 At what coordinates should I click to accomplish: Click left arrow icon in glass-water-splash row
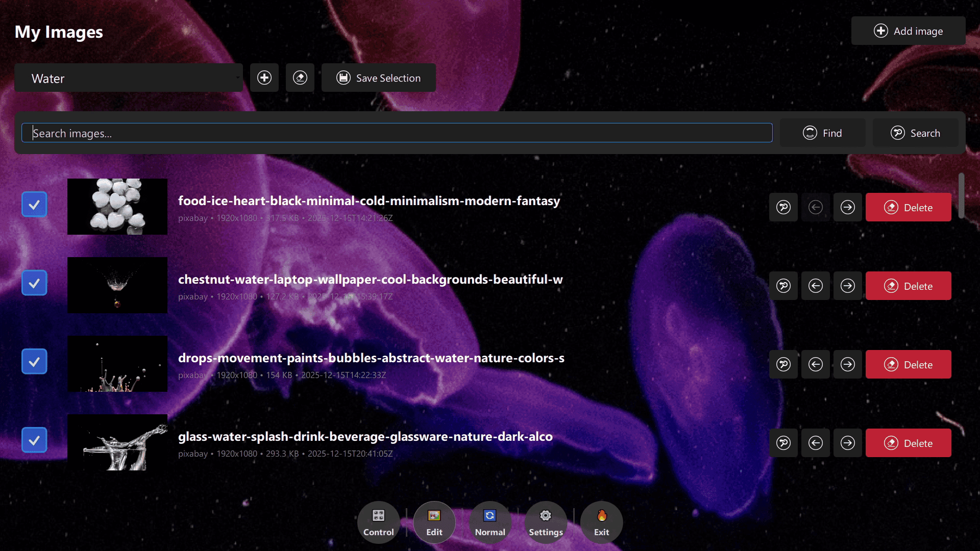pos(816,443)
